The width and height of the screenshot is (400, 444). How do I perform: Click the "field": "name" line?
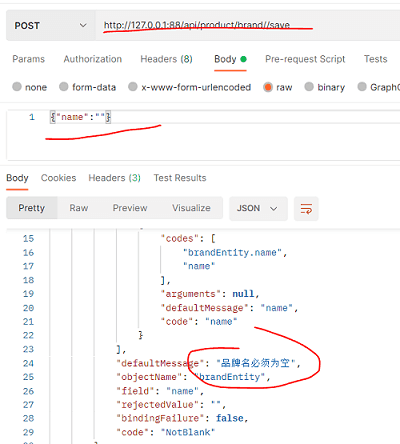pyautogui.click(x=160, y=391)
